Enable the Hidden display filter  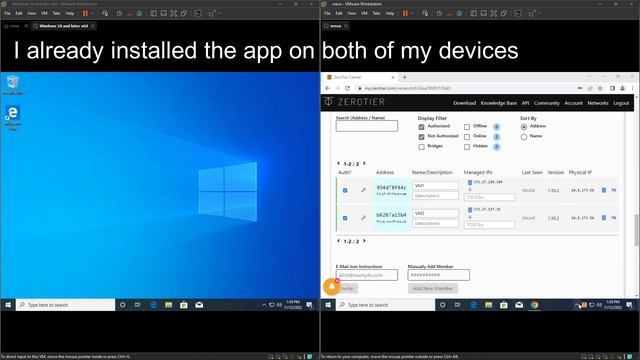coord(467,147)
